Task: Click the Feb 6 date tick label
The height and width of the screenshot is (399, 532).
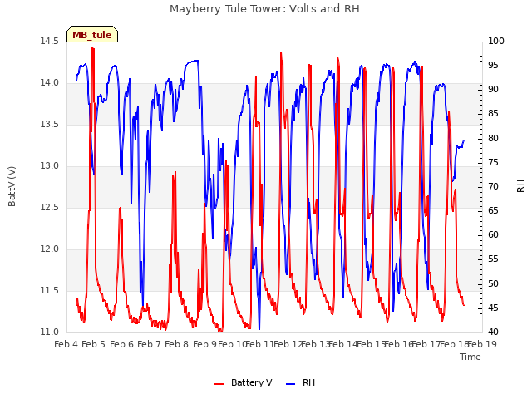Action: [x=122, y=344]
